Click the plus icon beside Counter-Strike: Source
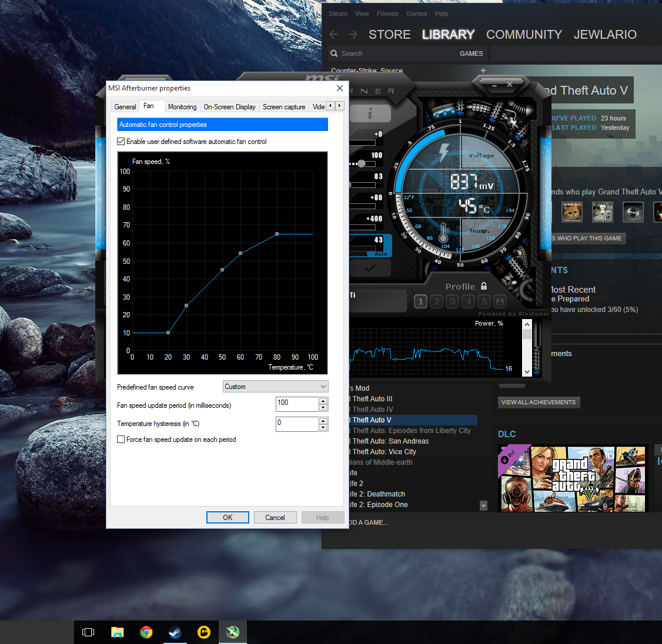Image resolution: width=662 pixels, height=644 pixels. coord(483,71)
